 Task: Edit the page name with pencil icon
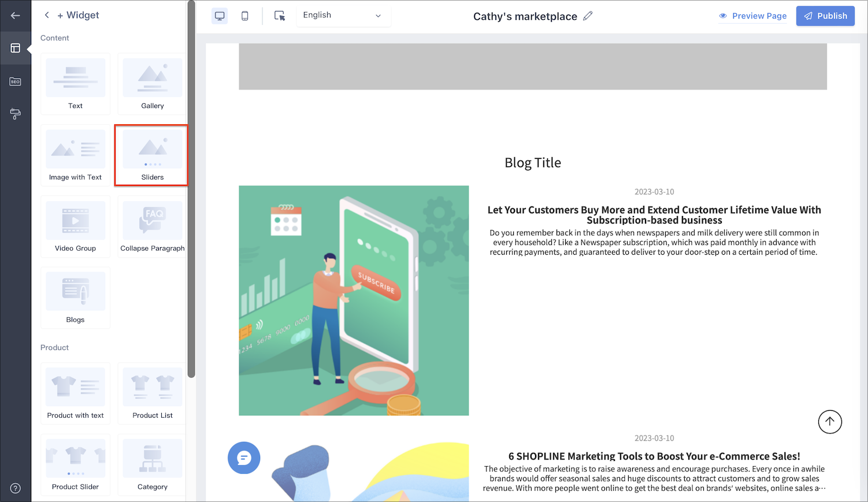[588, 16]
